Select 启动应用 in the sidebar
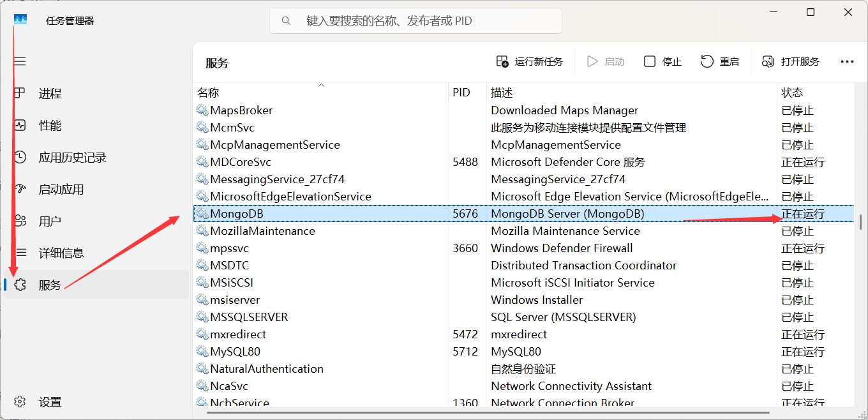Viewport: 868px width, 420px height. coord(96,190)
